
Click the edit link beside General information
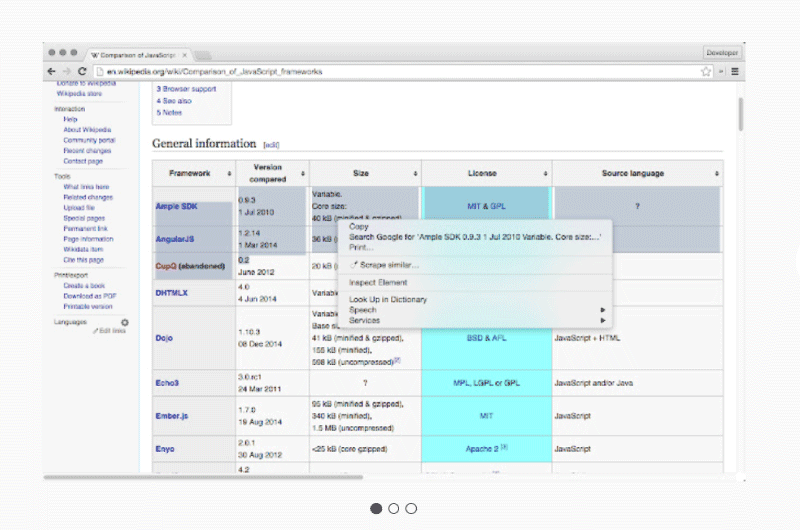tap(271, 145)
